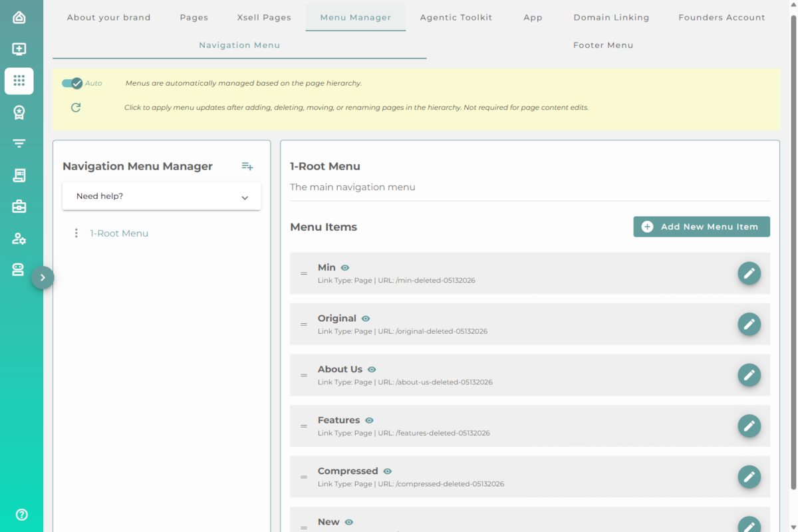Open the award badge icon in the sidebar
This screenshot has height=532, width=798.
tap(19, 112)
